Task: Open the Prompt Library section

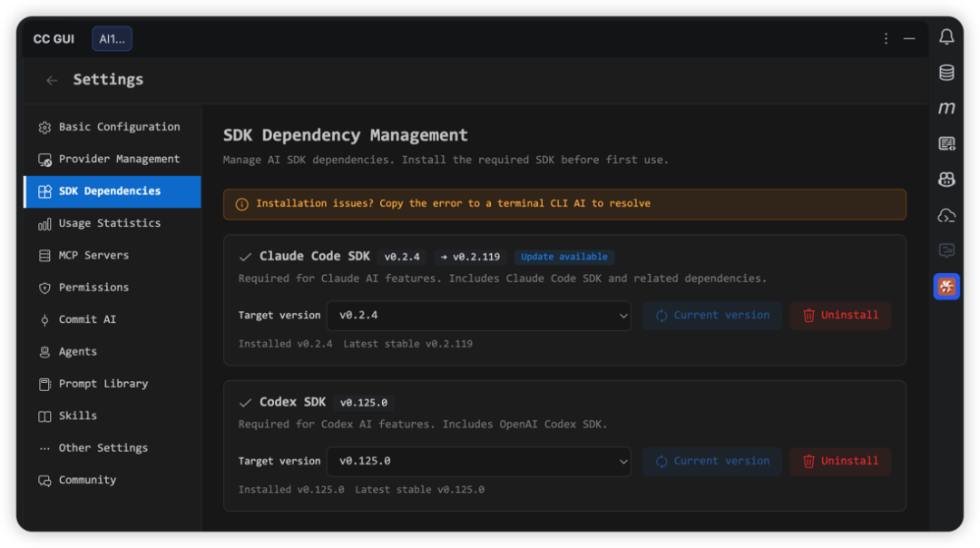Action: coord(113,384)
